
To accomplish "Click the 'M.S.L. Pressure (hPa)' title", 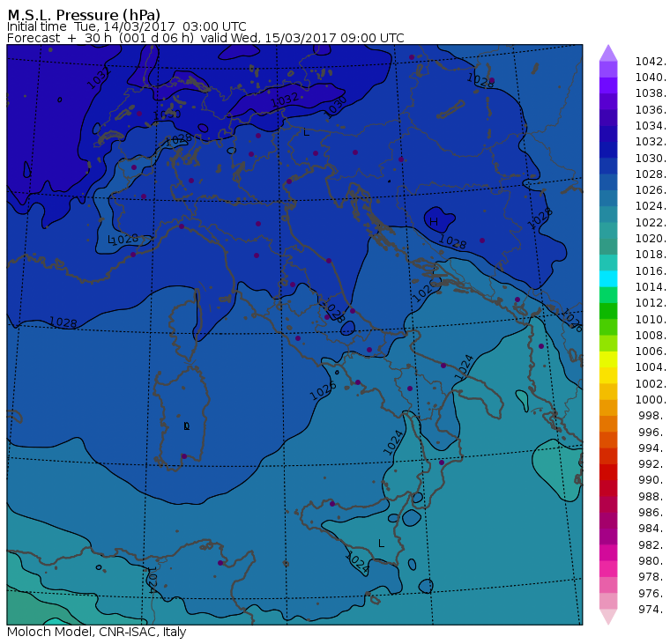I will (x=84, y=14).
